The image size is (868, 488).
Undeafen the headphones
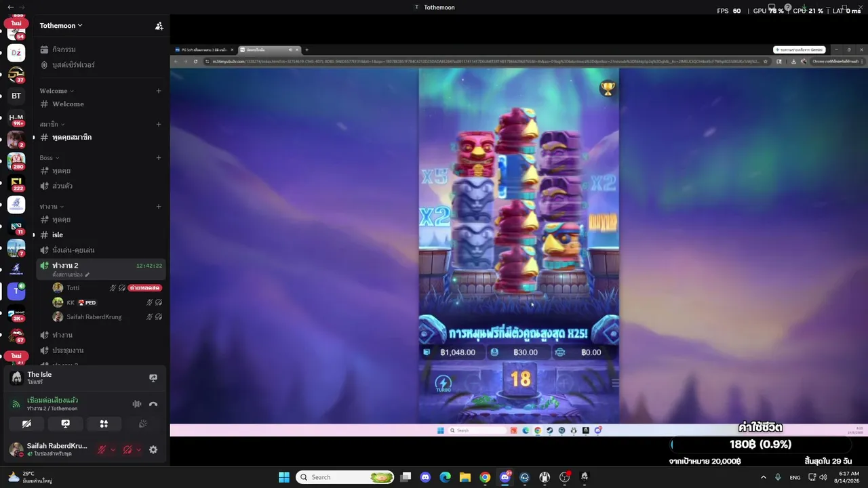tap(127, 449)
